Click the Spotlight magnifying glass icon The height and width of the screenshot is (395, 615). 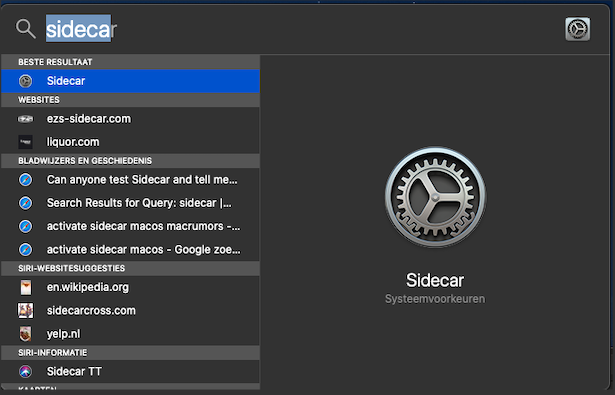tap(25, 29)
